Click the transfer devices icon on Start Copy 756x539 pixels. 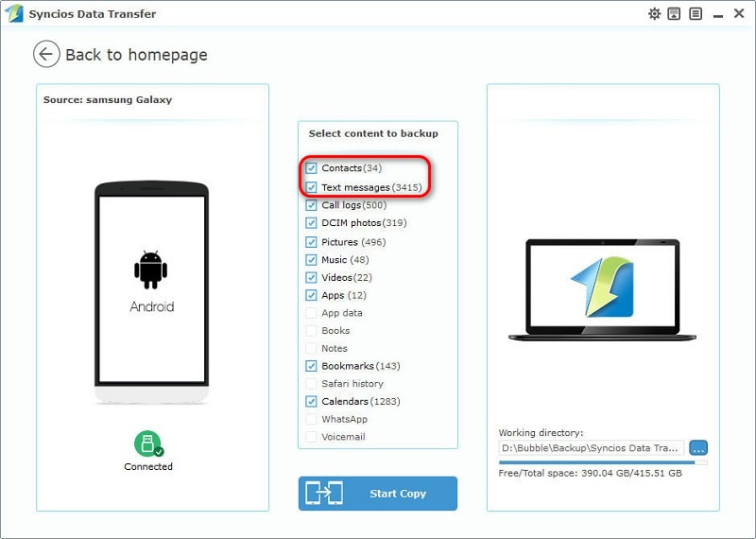(x=324, y=494)
